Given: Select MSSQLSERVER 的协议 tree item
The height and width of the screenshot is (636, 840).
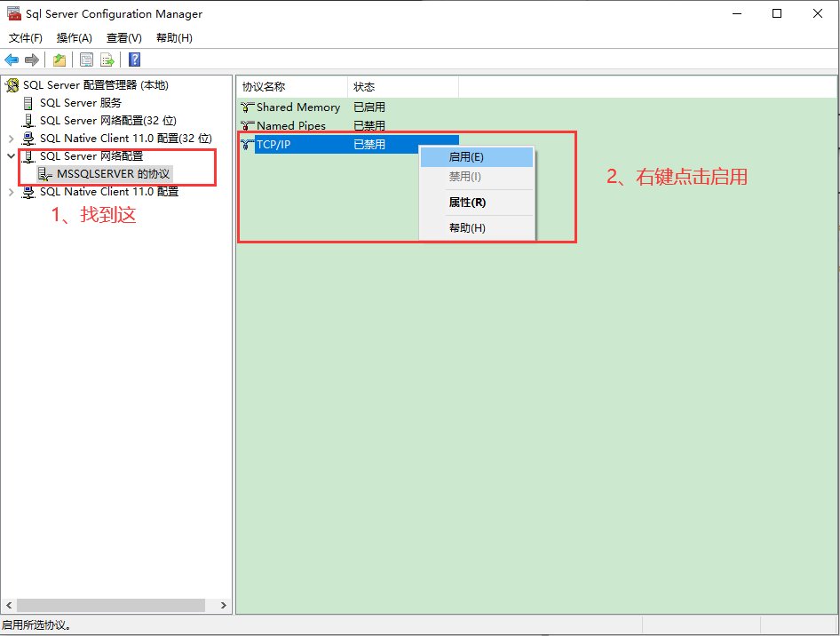Looking at the screenshot, I should click(x=113, y=173).
